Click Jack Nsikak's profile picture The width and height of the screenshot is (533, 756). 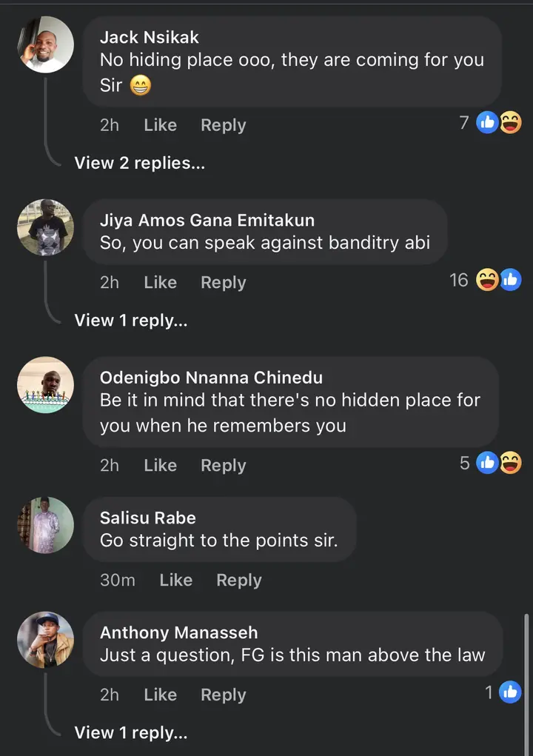point(46,44)
